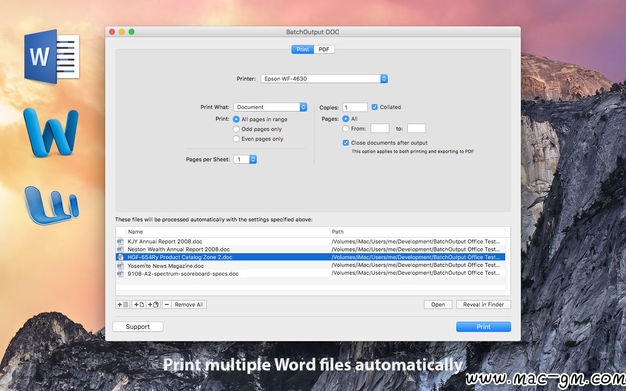Select Neston Wealth Annual Report 2008.doc file name
The height and width of the screenshot is (391, 626).
[178, 249]
